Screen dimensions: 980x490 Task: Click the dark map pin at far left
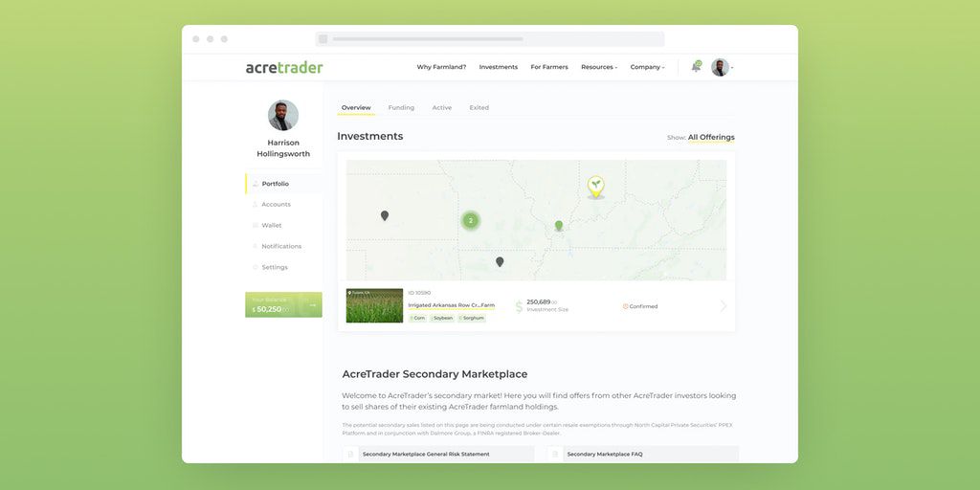click(385, 215)
